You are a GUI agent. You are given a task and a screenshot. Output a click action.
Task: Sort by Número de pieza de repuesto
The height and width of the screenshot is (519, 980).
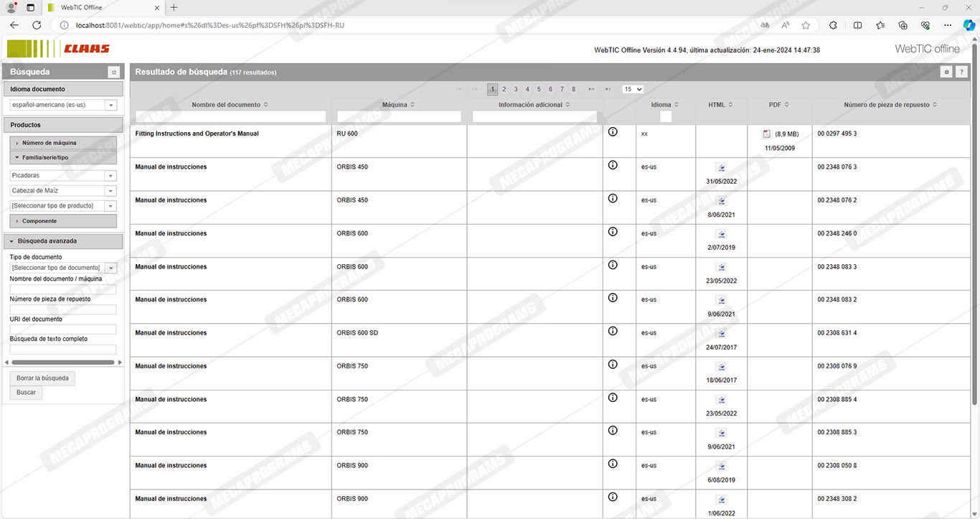890,105
